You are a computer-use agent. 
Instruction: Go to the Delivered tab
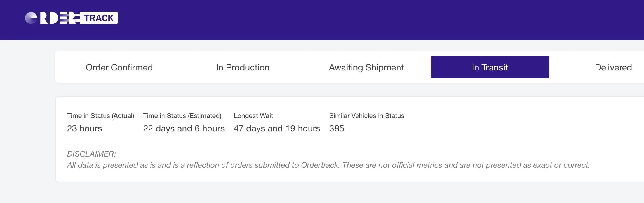613,67
